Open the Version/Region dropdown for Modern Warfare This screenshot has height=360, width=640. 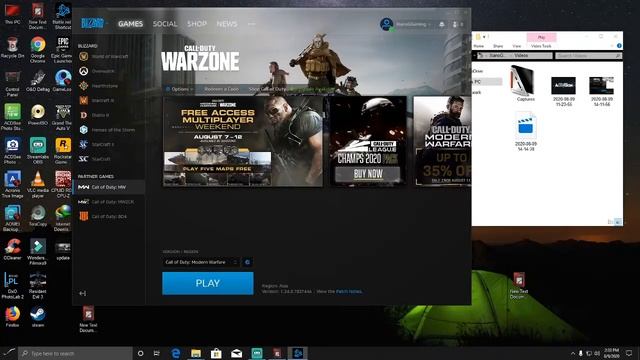(202, 262)
